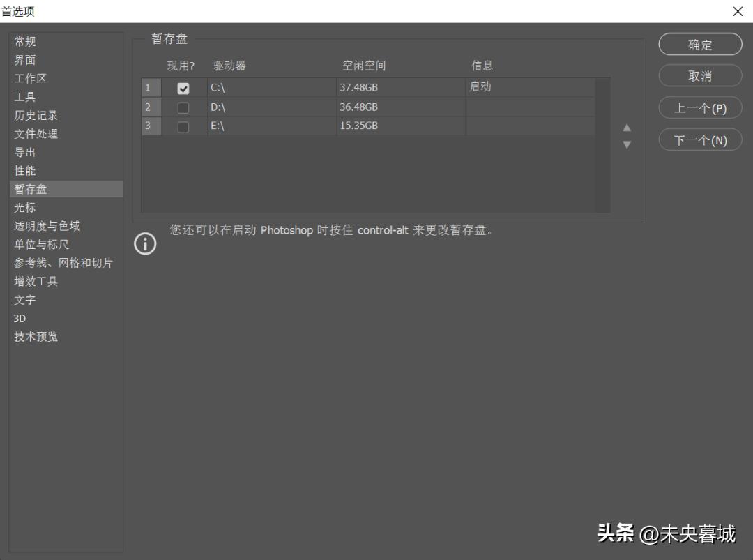Open the 光标 settings section

[24, 207]
